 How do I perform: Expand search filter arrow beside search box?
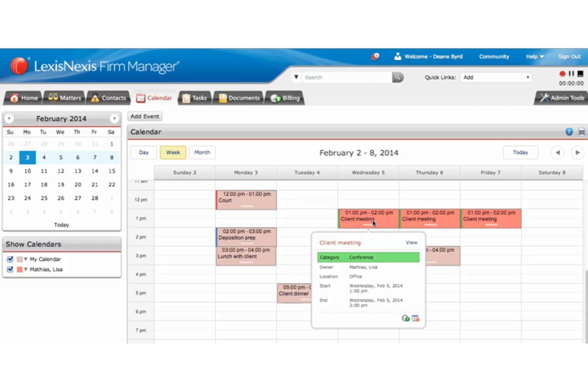296,77
